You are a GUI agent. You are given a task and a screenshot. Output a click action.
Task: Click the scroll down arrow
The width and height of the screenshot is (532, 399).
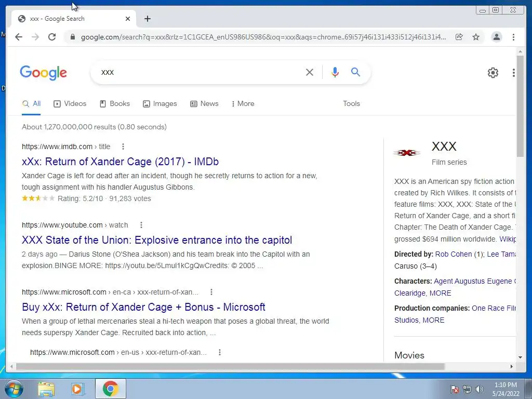(521, 357)
